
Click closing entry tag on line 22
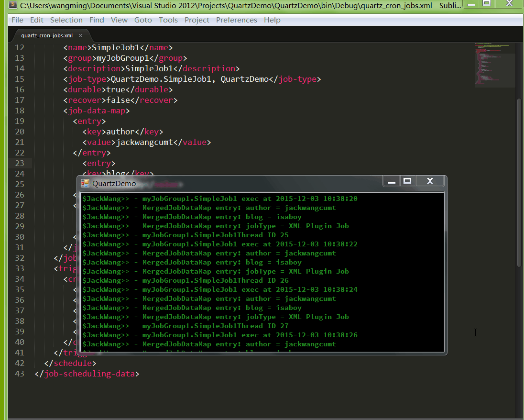(92, 153)
